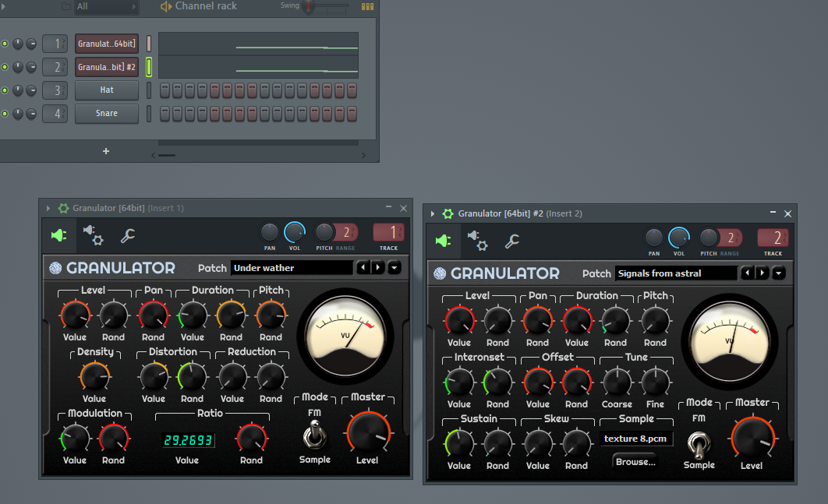Image resolution: width=828 pixels, height=504 pixels.
Task: Click the plugin gear icon in Granulator #2 title bar
Action: click(x=448, y=213)
